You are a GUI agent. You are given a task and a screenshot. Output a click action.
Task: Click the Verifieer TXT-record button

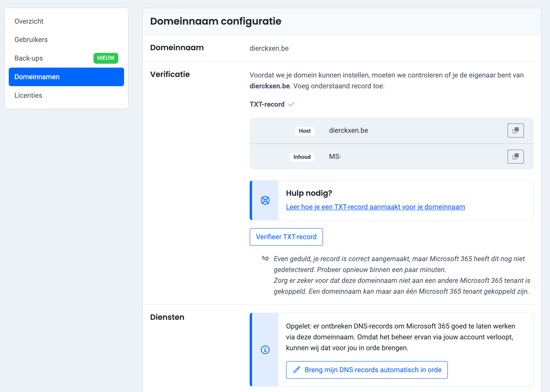(x=286, y=237)
